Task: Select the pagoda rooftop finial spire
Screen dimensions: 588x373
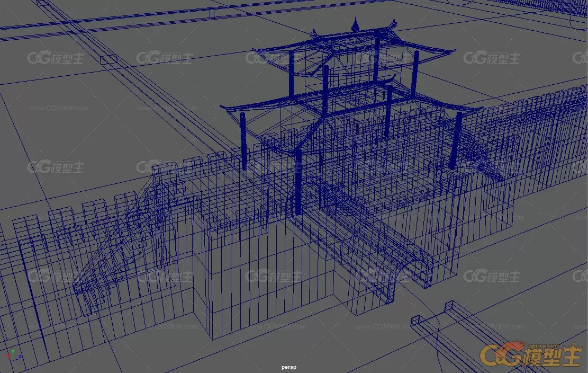Action: pos(356,24)
